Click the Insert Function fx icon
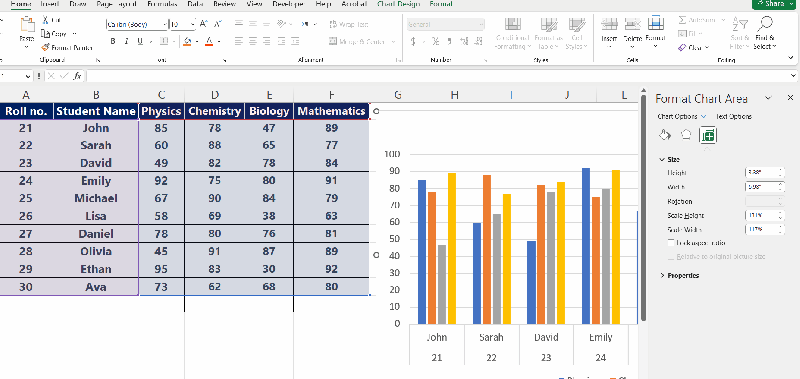This screenshot has width=800, height=379. click(77, 76)
